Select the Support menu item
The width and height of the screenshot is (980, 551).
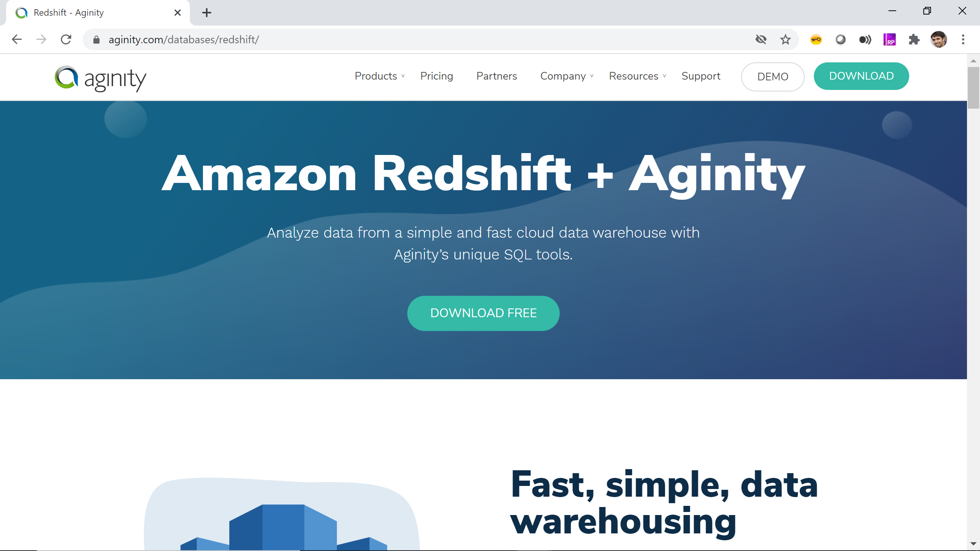pyautogui.click(x=701, y=76)
